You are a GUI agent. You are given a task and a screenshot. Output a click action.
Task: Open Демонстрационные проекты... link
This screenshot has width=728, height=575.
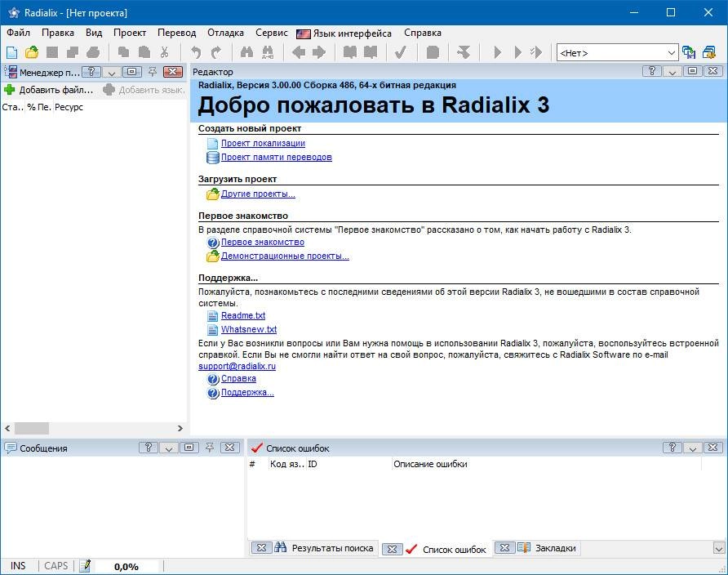click(x=285, y=256)
